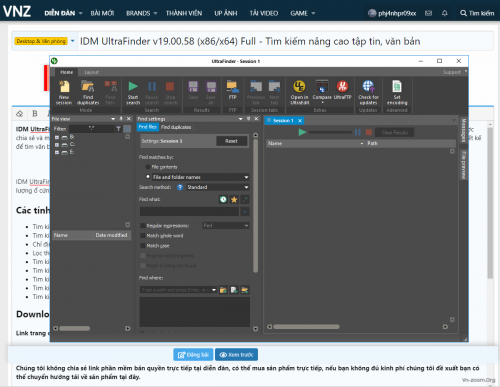Open the Search method Standard dropdown
Viewport: 500px width, 387px height.
(218, 187)
